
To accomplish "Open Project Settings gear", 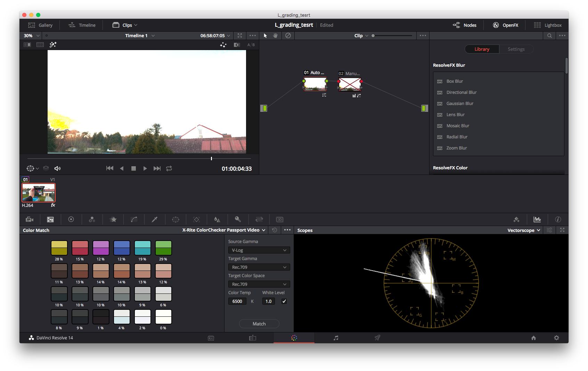I will [556, 338].
